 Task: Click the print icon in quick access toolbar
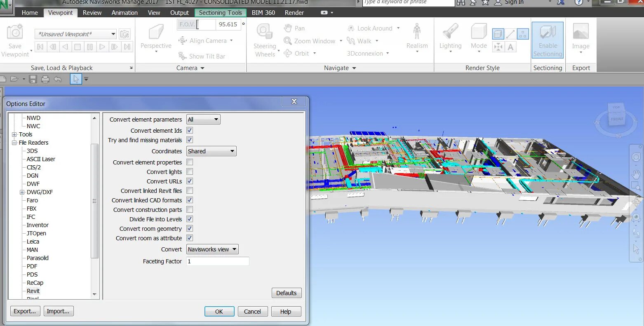tap(45, 79)
